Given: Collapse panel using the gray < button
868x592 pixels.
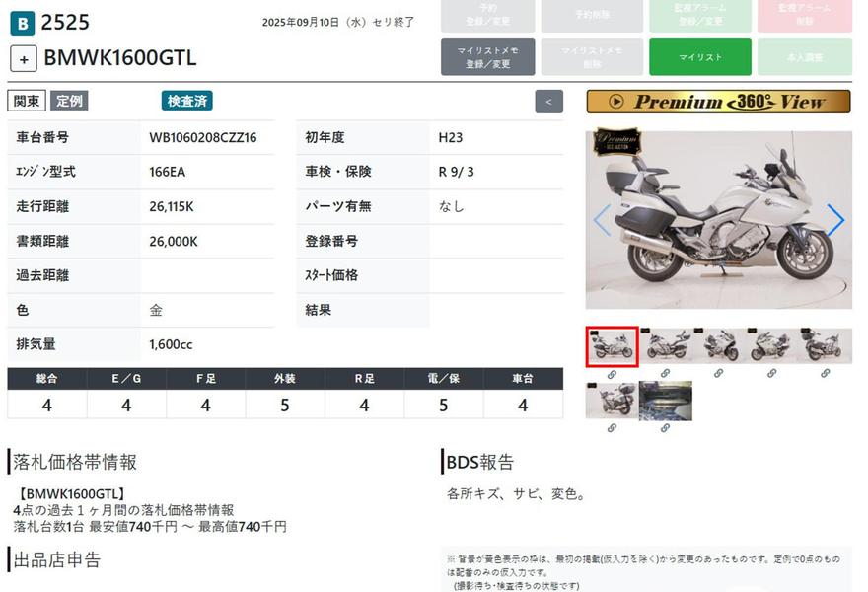Looking at the screenshot, I should tap(548, 102).
